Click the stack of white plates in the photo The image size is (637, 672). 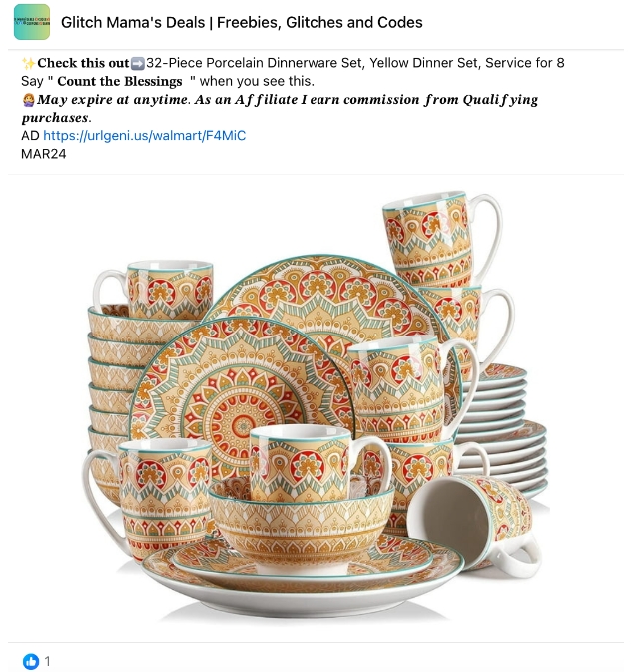tap(499, 428)
